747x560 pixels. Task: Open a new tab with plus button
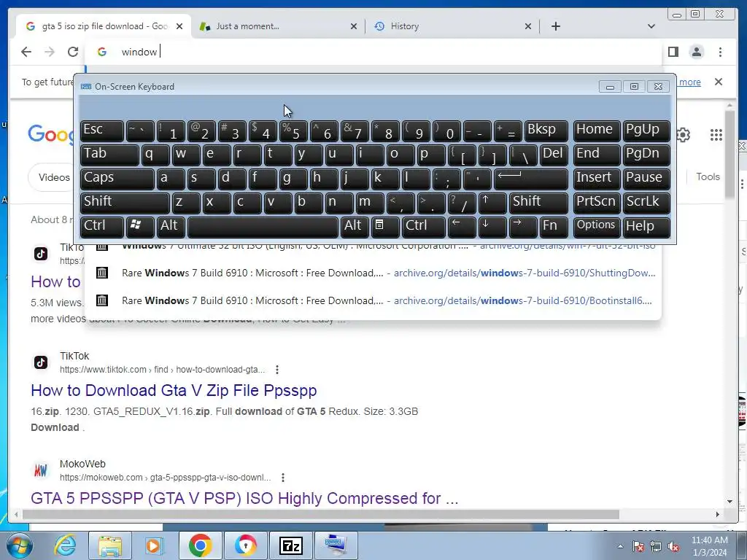click(x=555, y=26)
